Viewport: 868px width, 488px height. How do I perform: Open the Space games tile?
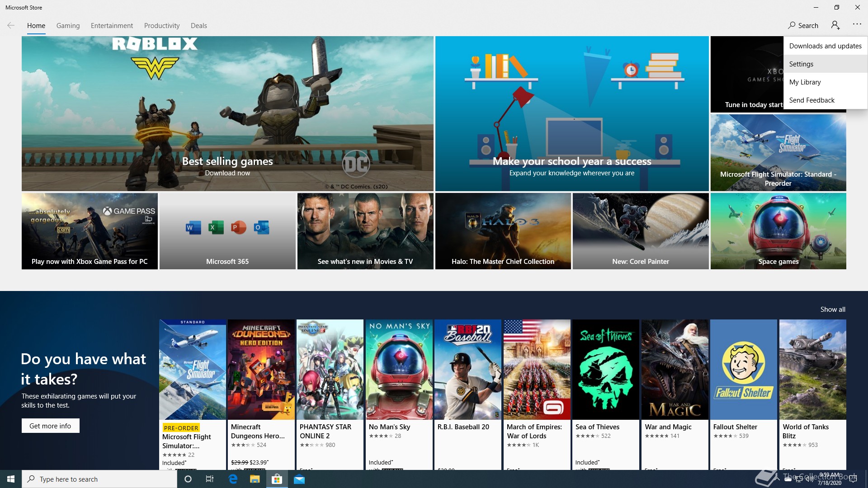[x=778, y=231]
